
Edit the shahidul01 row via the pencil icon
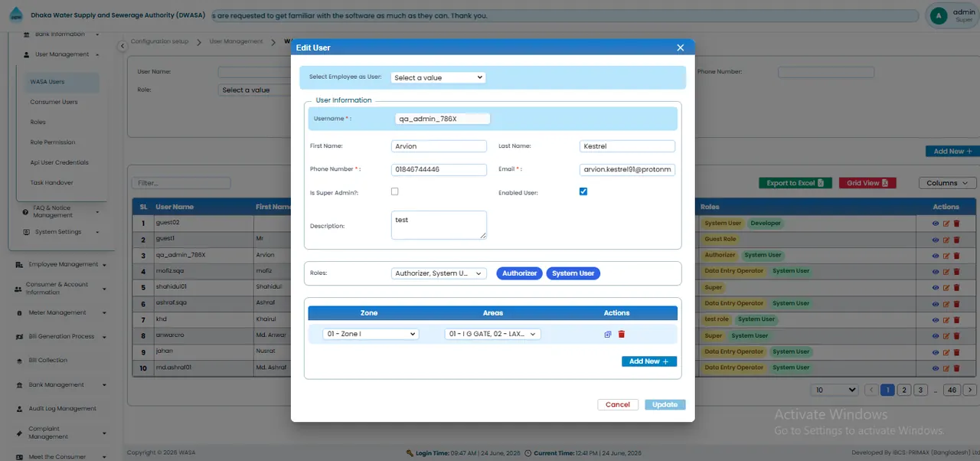click(x=946, y=288)
